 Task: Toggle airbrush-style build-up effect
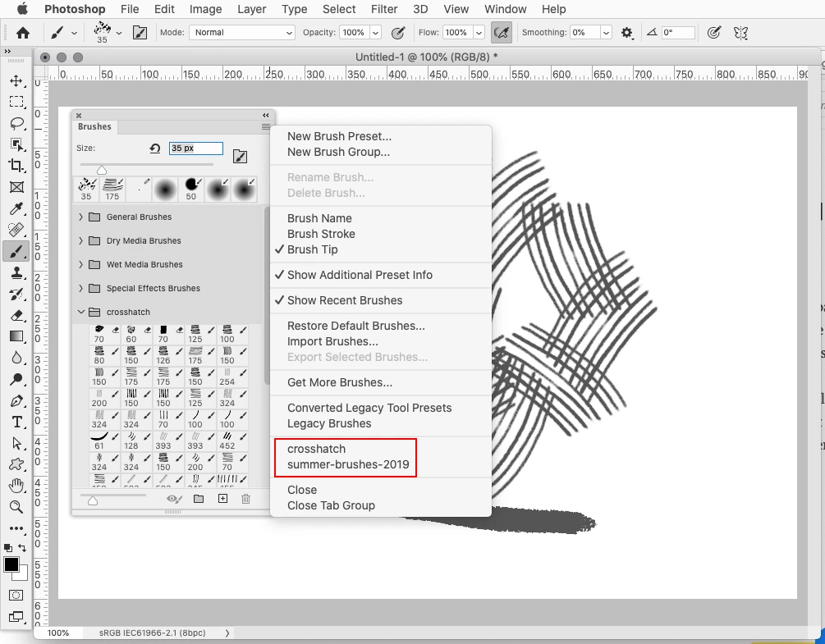[502, 33]
